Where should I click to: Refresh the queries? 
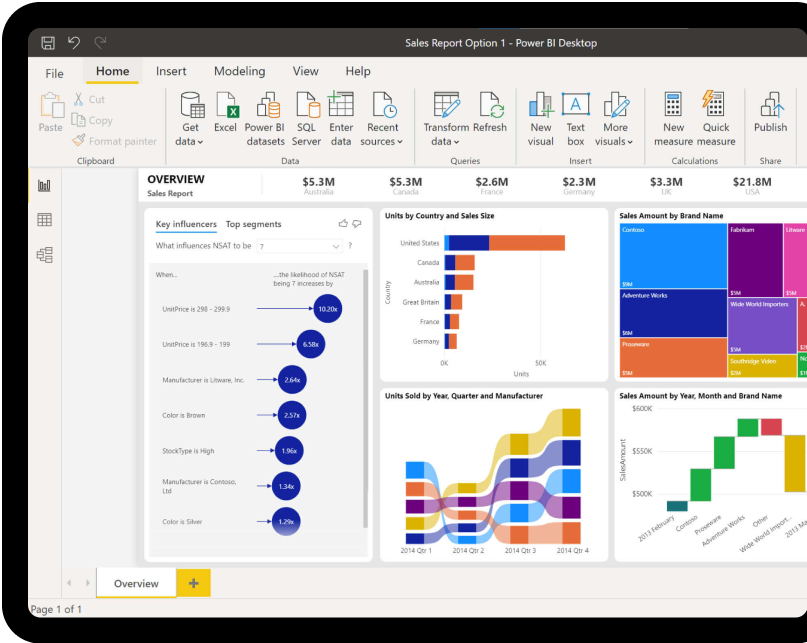490,112
